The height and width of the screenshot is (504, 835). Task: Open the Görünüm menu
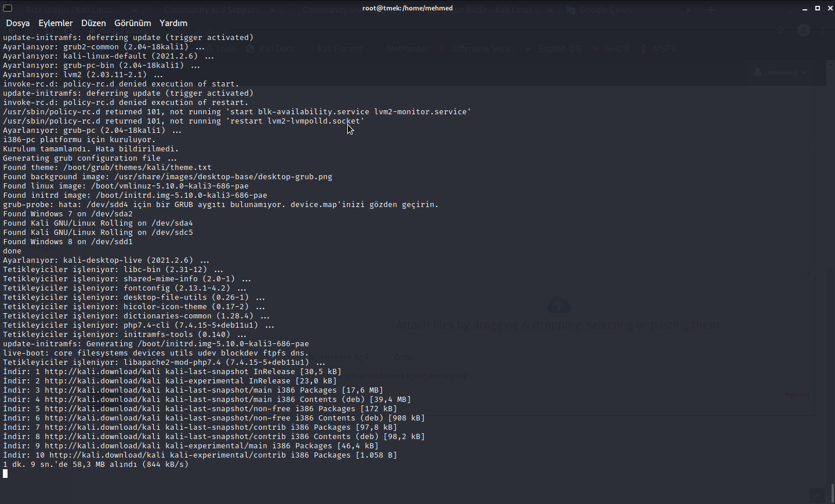coord(132,23)
